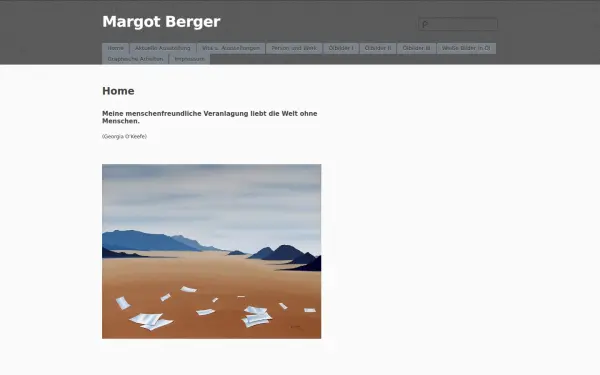Click the Margot Berger site title
Screen dimensions: 600x375
[161, 22]
